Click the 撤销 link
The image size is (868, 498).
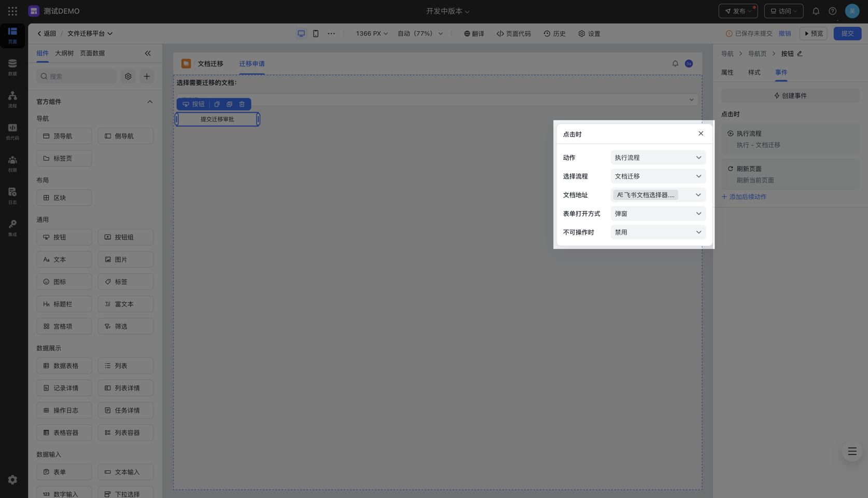(785, 33)
